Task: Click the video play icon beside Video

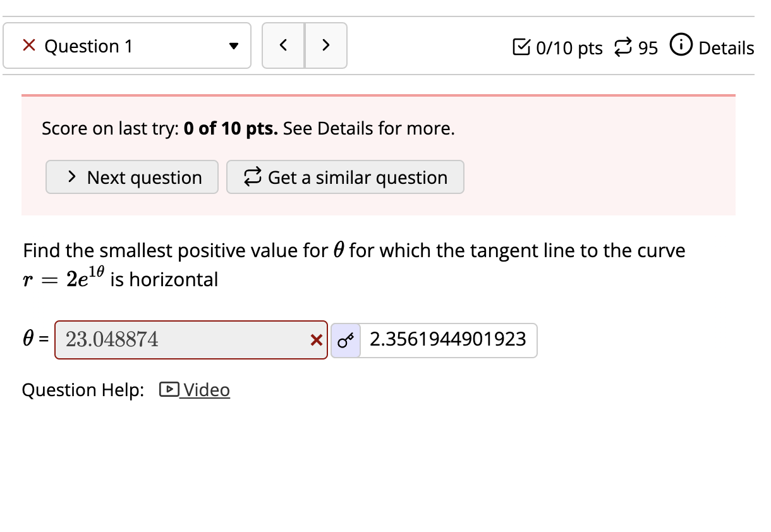Action: point(167,390)
